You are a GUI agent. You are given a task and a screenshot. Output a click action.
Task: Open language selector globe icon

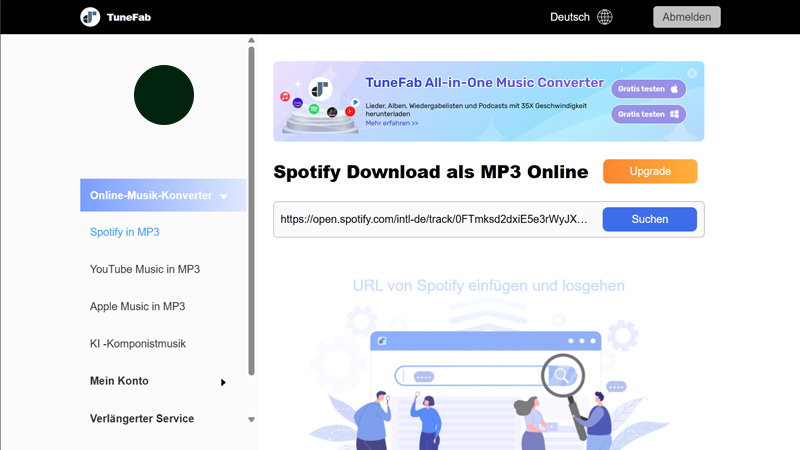605,17
